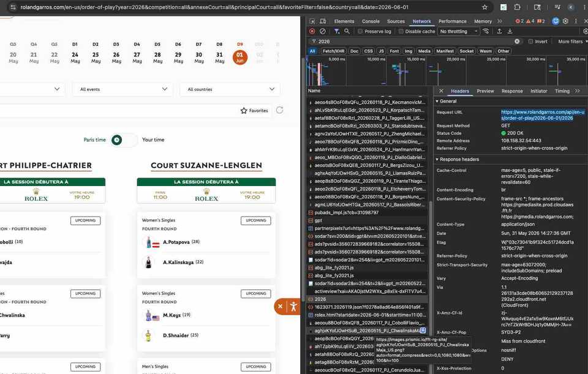Refresh the order of play schedule
The width and height of the screenshot is (588, 374).
[279, 110]
